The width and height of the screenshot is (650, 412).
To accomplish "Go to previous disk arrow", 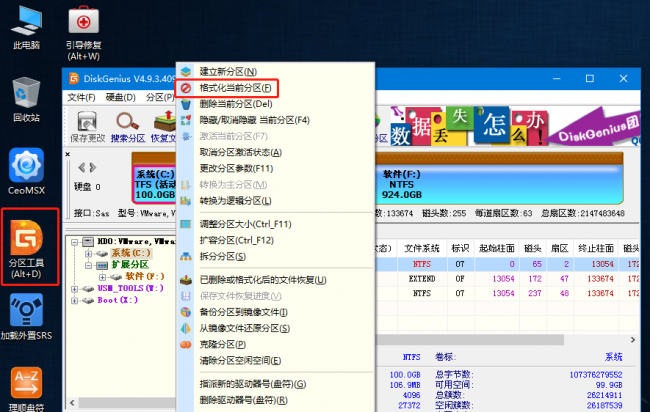I will [x=82, y=167].
